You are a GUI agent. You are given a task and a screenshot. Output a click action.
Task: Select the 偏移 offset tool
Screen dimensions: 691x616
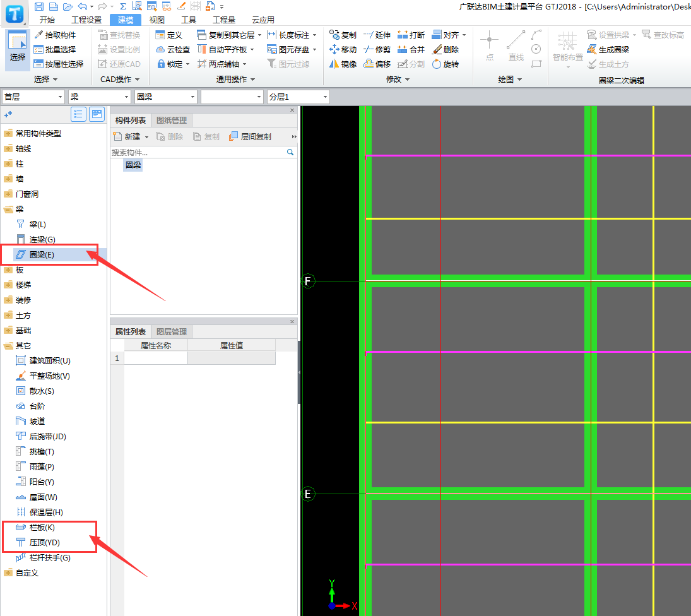pos(377,64)
